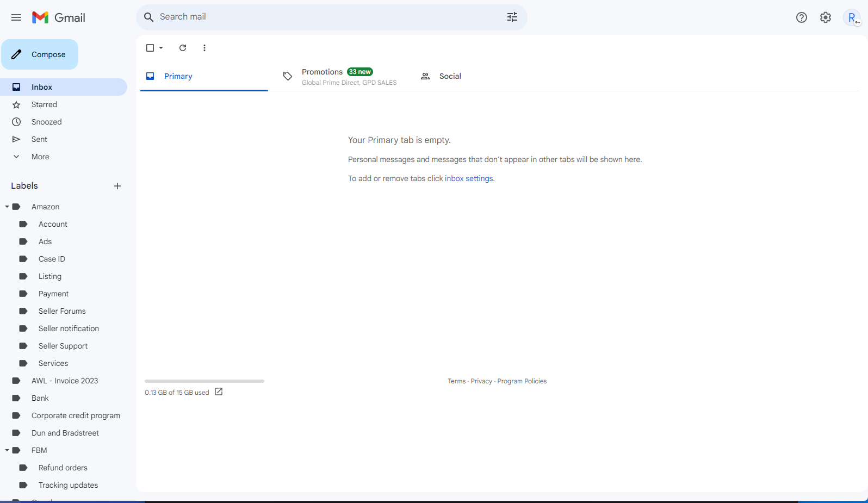Open storage management external link icon
This screenshot has width=868, height=503.
[219, 392]
